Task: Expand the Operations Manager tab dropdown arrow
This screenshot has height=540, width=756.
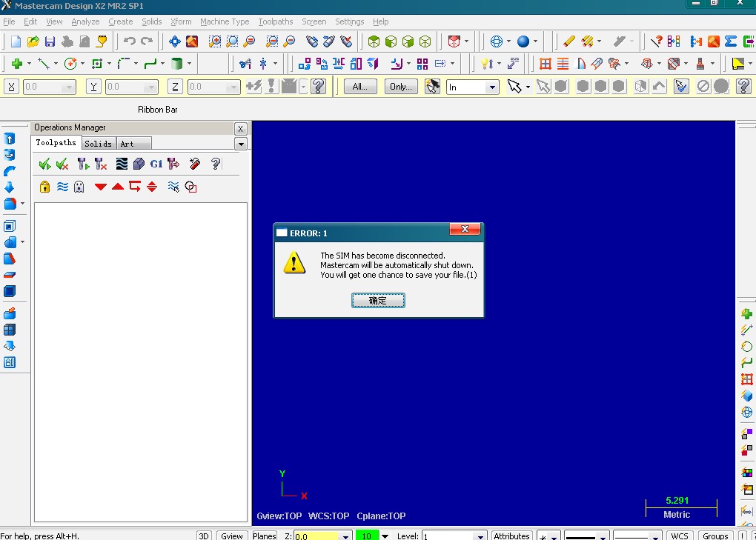Action: coord(241,144)
